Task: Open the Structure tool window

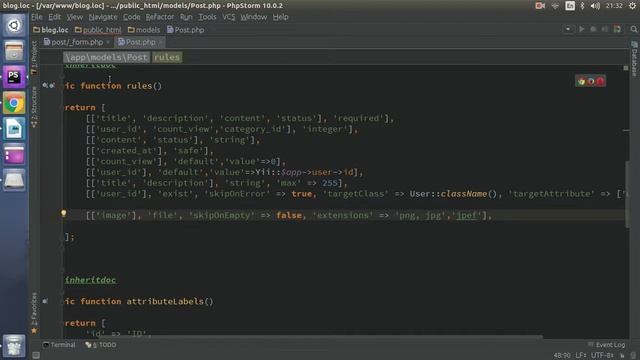Action: tap(34, 107)
